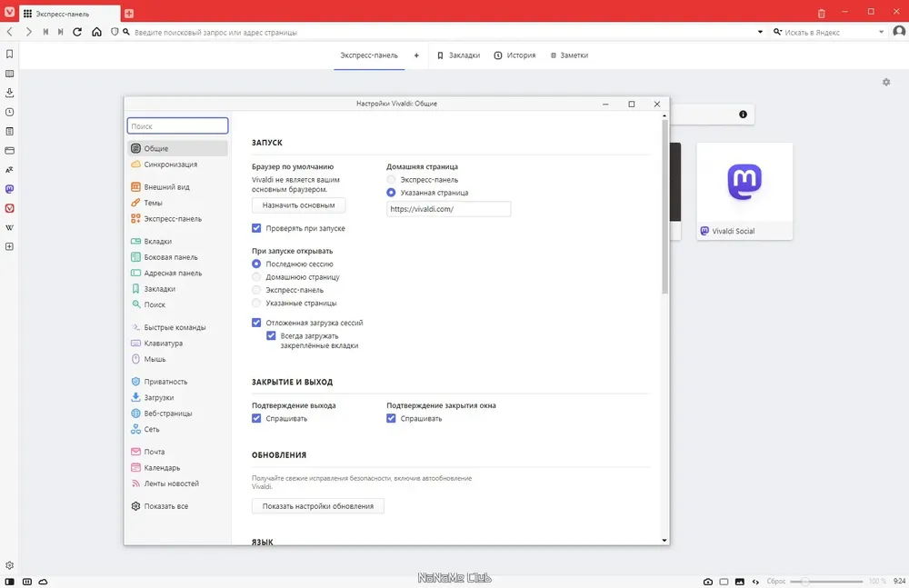Image resolution: width=909 pixels, height=588 pixels.
Task: Click the capture page camera icon
Action: click(x=708, y=581)
